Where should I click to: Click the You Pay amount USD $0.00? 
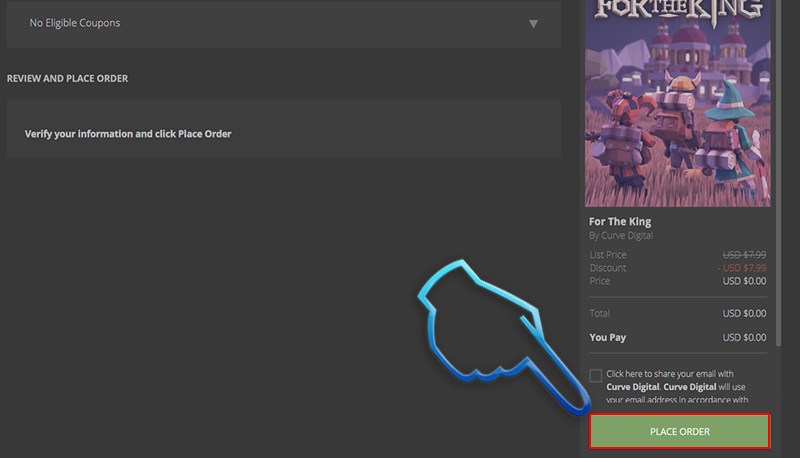pyautogui.click(x=744, y=337)
